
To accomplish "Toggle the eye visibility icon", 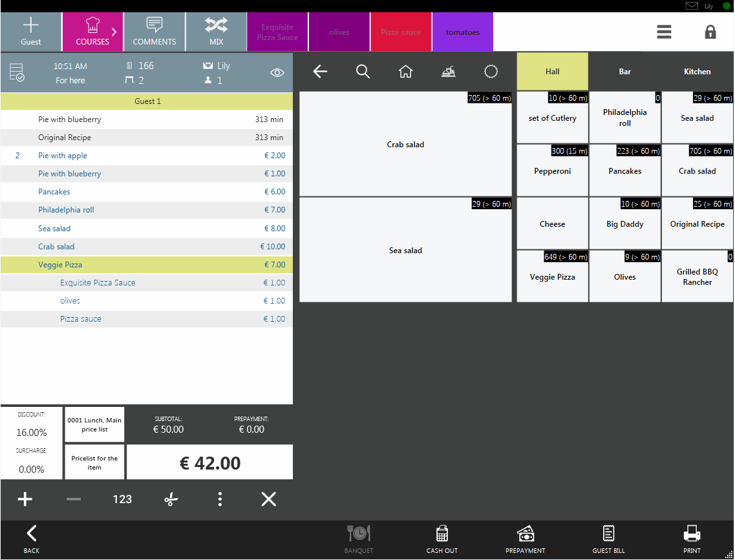I will (277, 73).
